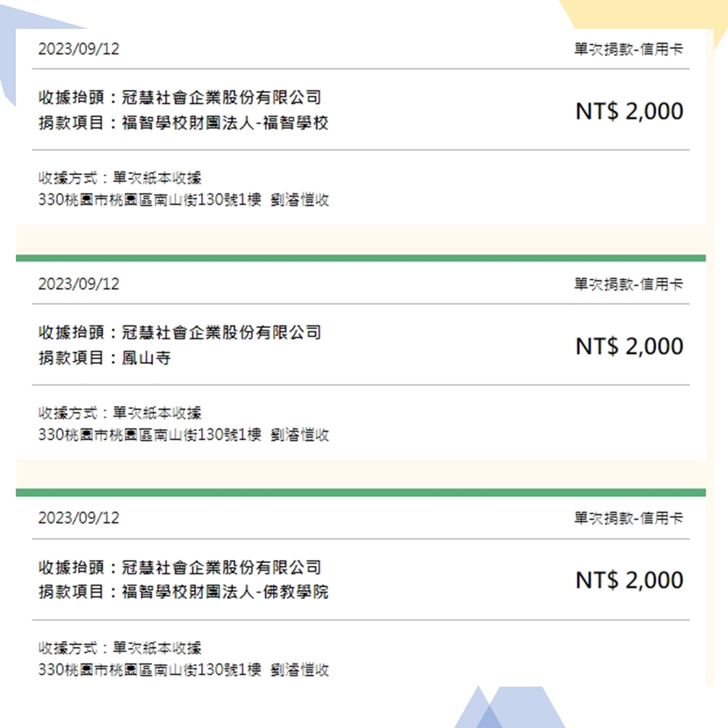Select 收據方式 text in the 鳳山寺 record

(120, 413)
